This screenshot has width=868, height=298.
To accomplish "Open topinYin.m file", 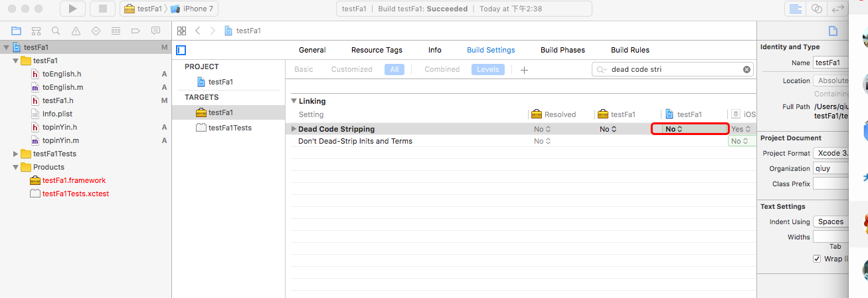I will point(61,140).
